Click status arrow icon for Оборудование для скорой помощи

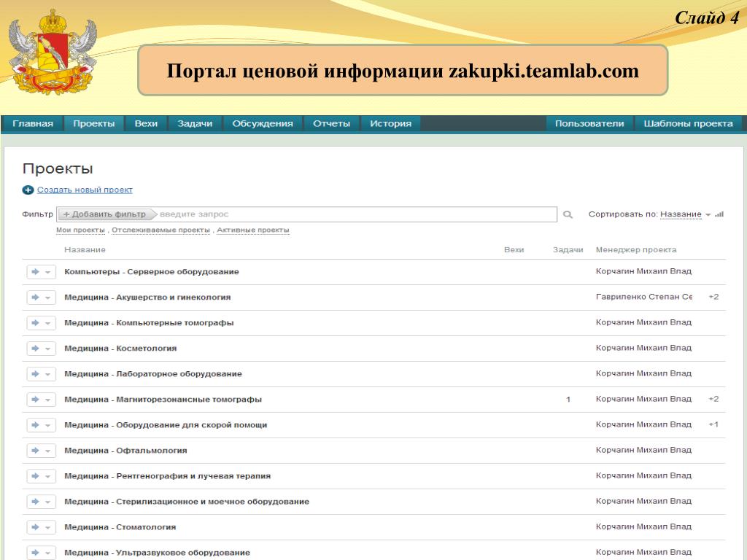coord(35,425)
